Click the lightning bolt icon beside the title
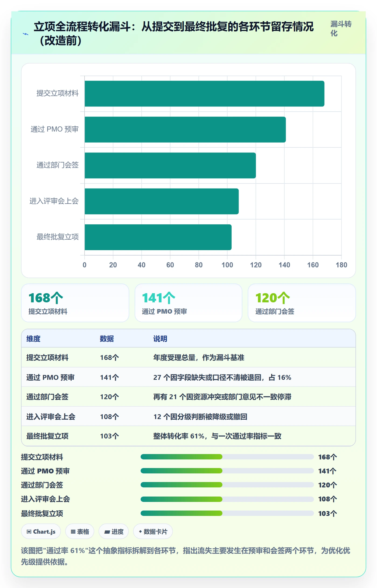The height and width of the screenshot is (588, 377). pyautogui.click(x=26, y=34)
